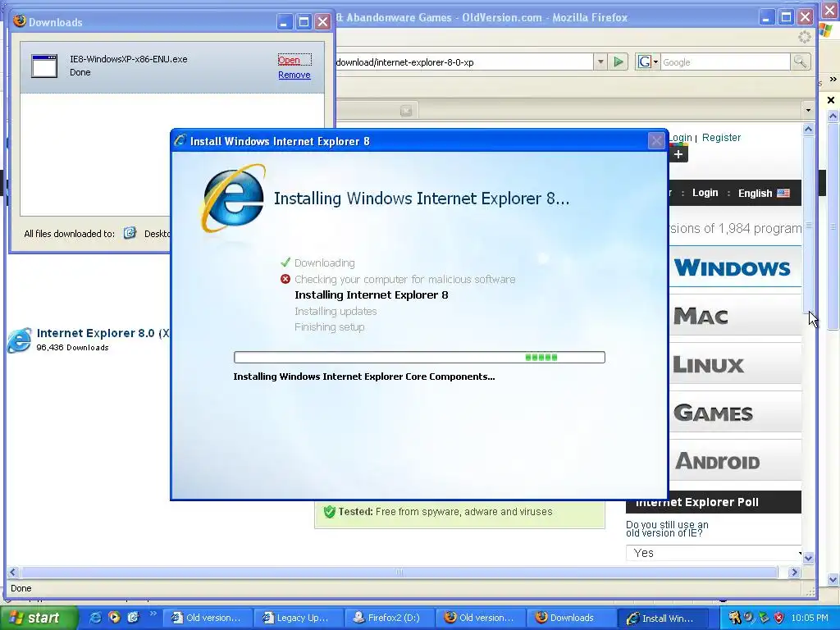The image size is (840, 630).
Task: Click the red security shield tray icon
Action: (778, 618)
